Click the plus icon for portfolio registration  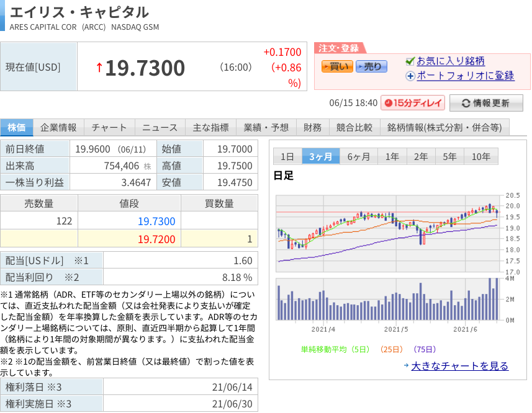tap(410, 76)
